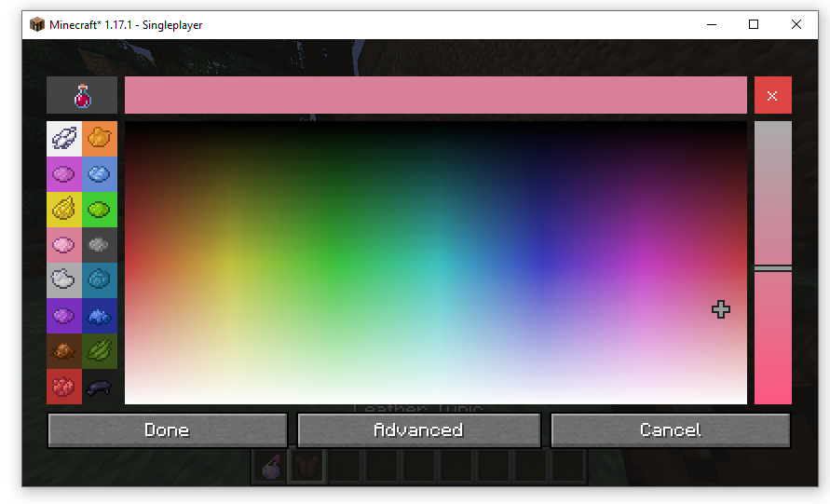The height and width of the screenshot is (504, 830).
Task: Pick the black ink sac swatch
Action: (x=100, y=387)
